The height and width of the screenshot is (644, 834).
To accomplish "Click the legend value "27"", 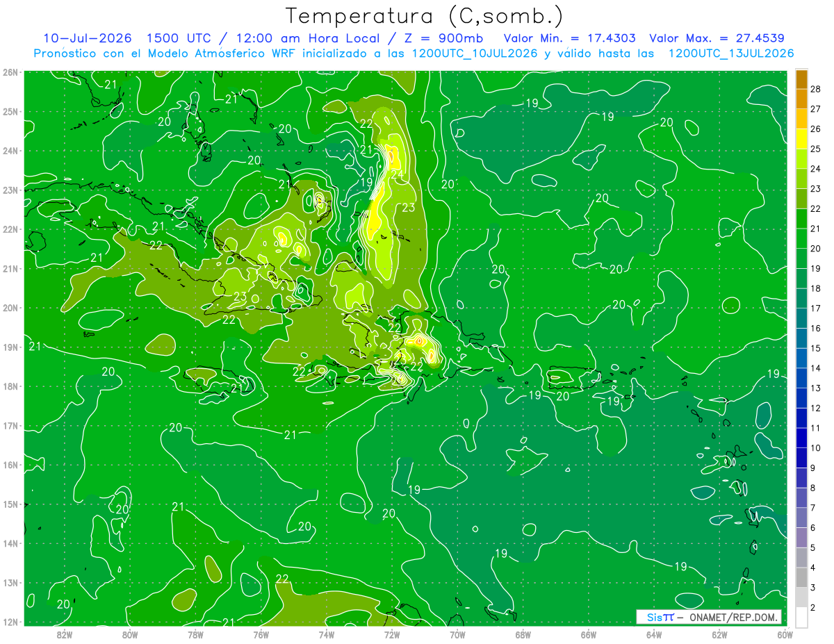I will 816,109.
